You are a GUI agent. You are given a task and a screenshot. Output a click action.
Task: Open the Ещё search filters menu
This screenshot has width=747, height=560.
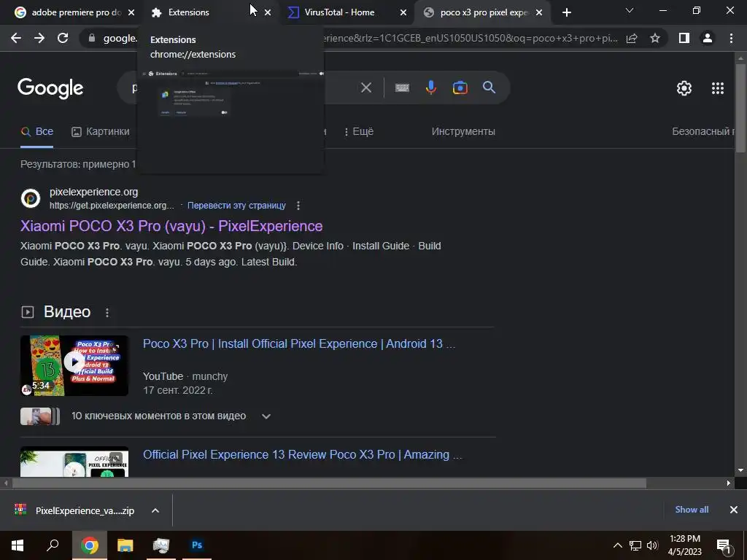(x=359, y=131)
